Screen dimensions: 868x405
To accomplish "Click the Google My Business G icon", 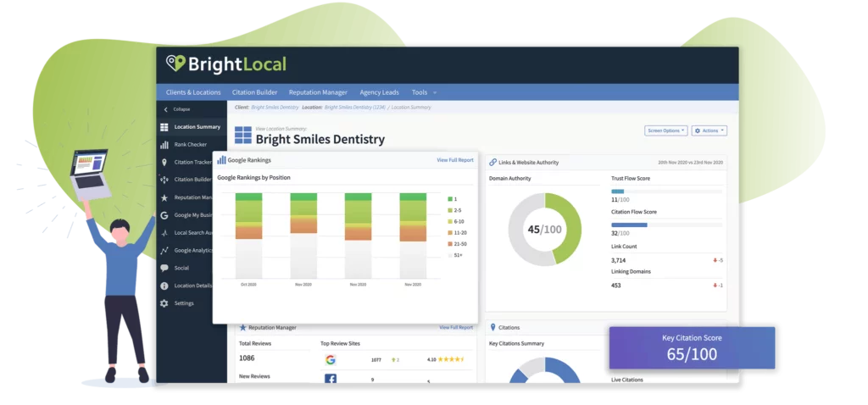I will [x=164, y=215].
